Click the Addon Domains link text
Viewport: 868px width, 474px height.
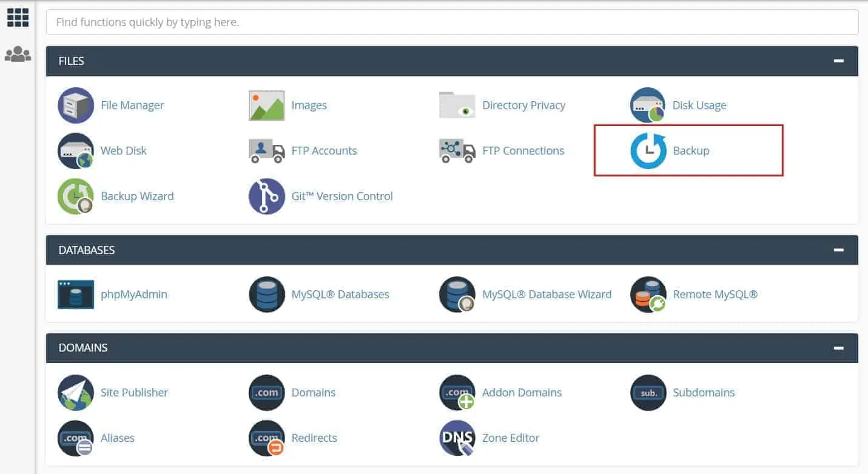[522, 393]
